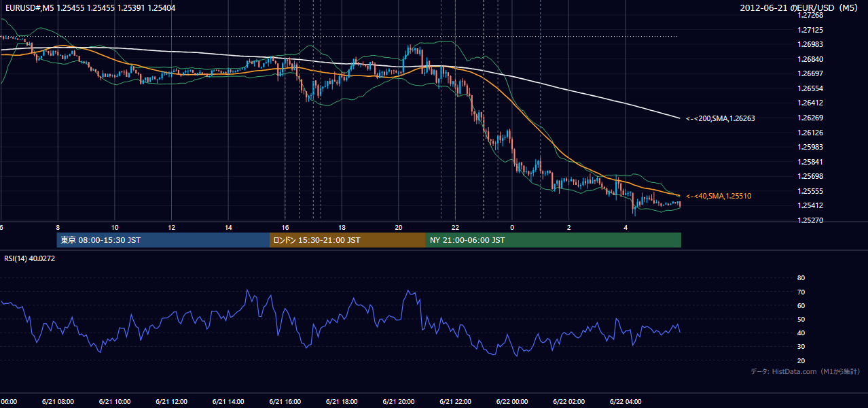This screenshot has height=408, width=868.
Task: Click the 200 SMA 1.26263 line label
Action: [721, 118]
